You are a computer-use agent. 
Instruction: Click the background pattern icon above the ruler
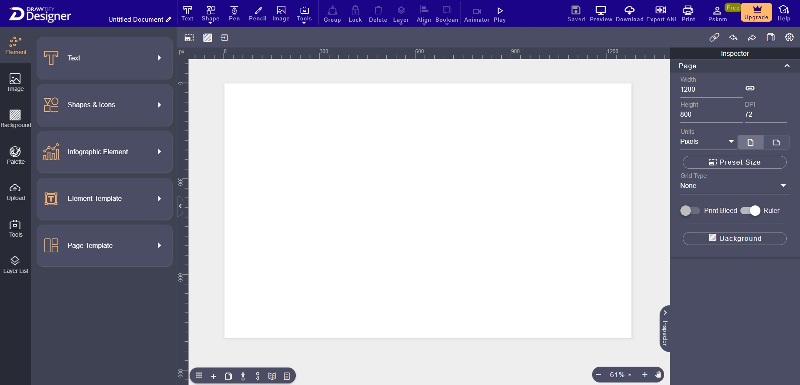tap(207, 38)
